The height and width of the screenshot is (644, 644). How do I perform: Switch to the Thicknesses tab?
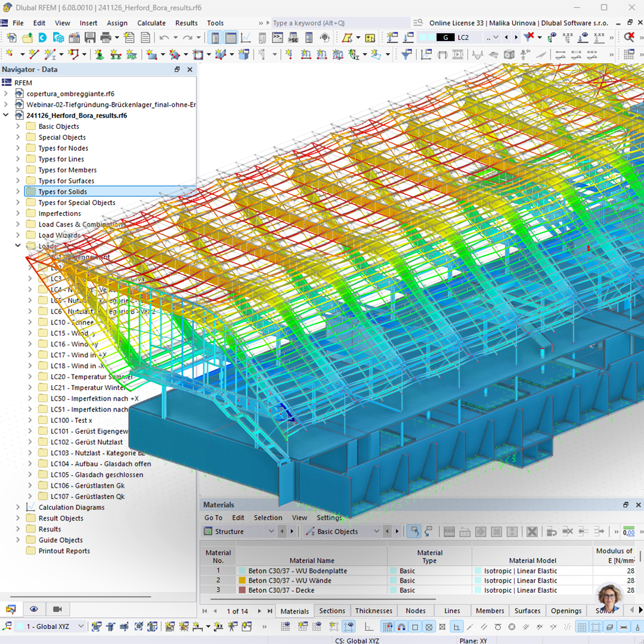[374, 611]
